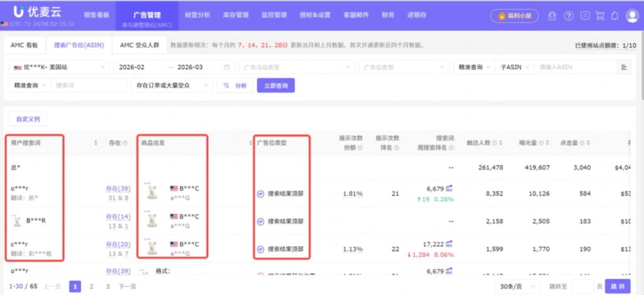The width and height of the screenshot is (644, 295).
Task: Click info icon next to 触达人数
Action: pyautogui.click(x=494, y=143)
